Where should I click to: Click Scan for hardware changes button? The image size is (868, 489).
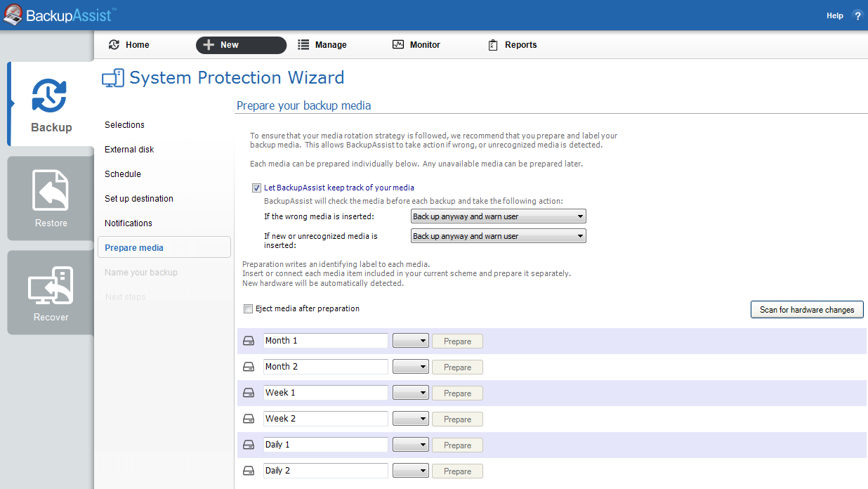click(807, 310)
